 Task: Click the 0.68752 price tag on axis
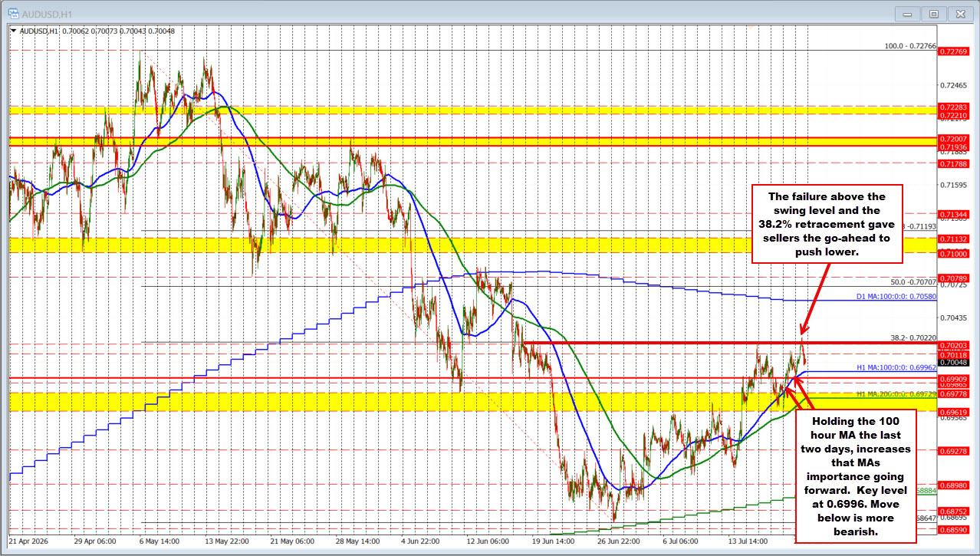955,511
